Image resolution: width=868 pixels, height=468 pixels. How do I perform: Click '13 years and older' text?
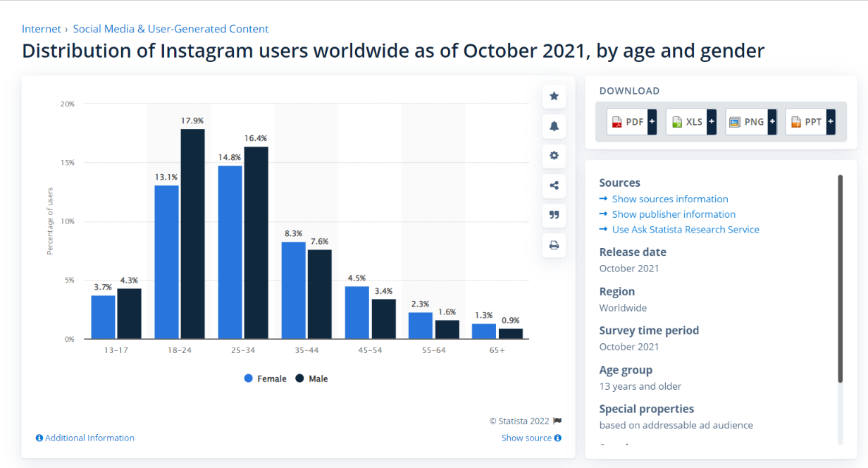[x=640, y=386]
